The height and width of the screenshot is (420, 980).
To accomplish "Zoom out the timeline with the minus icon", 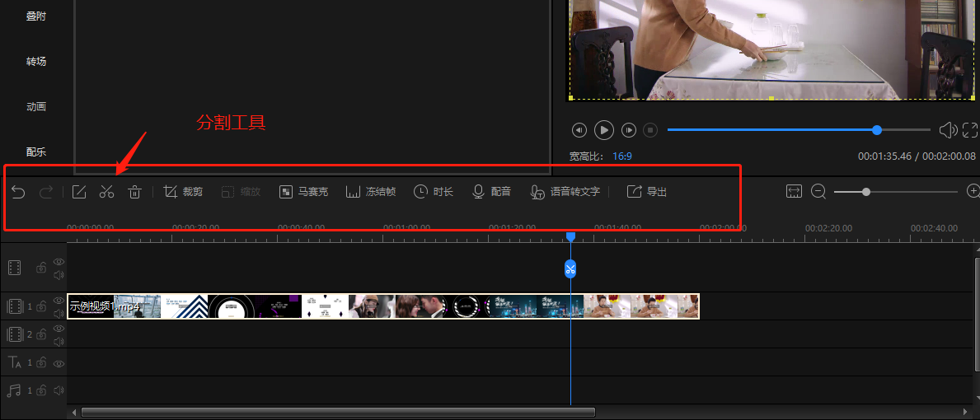I will tap(818, 192).
